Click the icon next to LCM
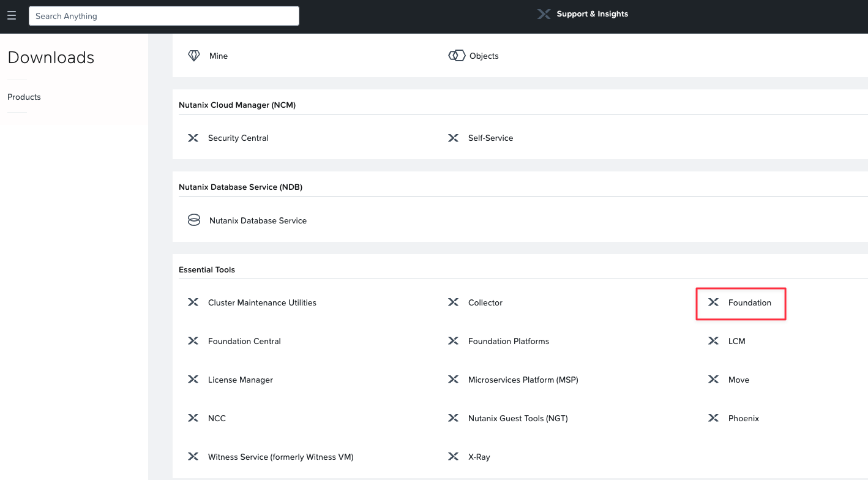The image size is (868, 480). click(713, 341)
